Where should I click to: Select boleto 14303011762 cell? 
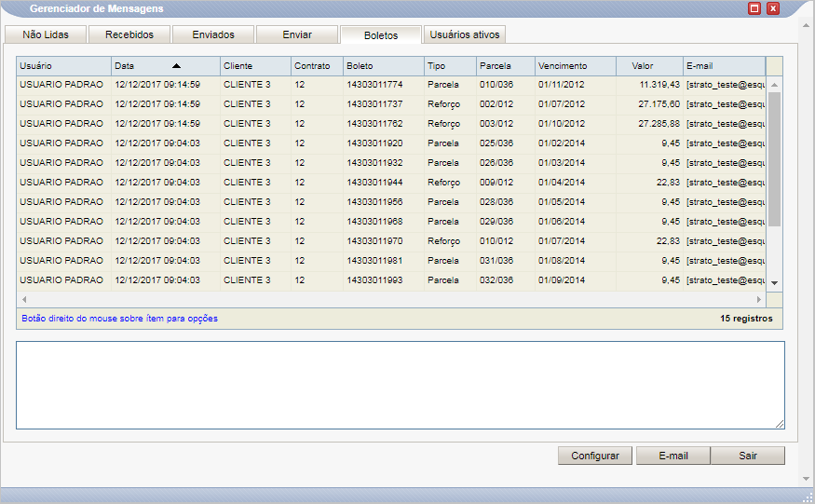[384, 124]
